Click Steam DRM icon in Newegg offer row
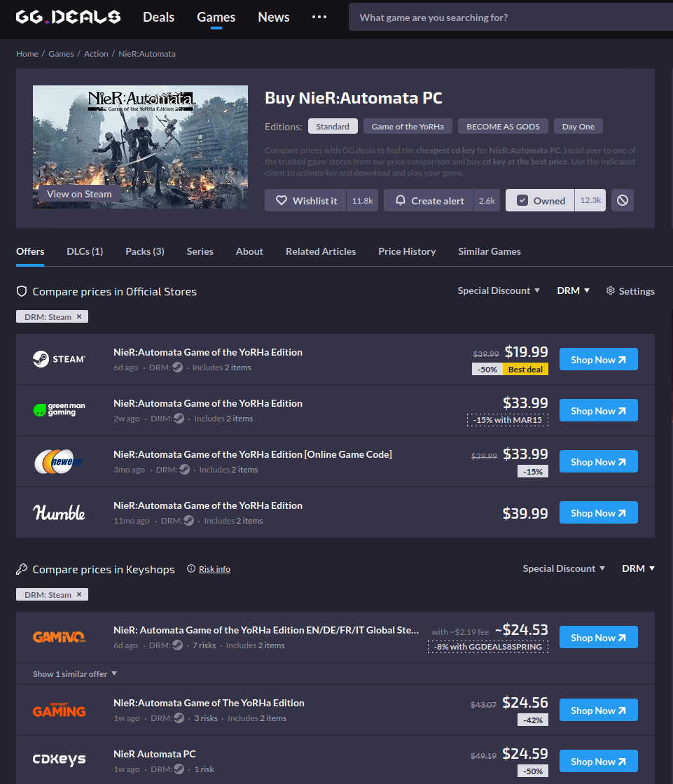 (184, 470)
